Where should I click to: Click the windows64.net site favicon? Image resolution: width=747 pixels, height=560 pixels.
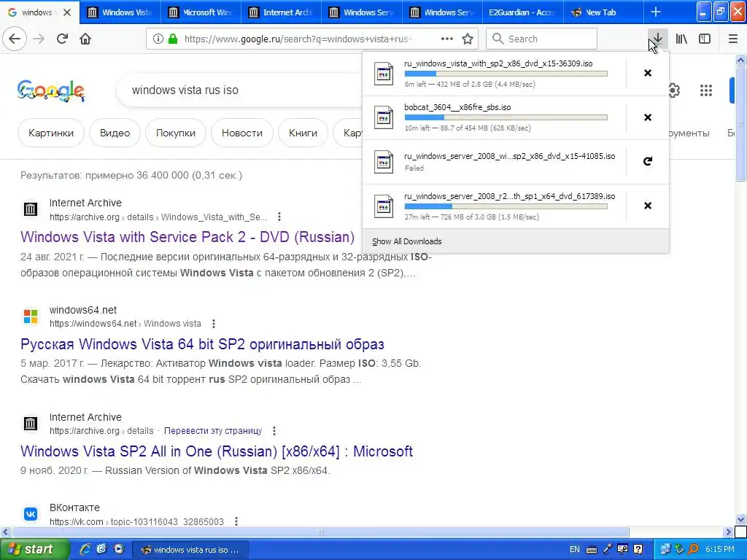pos(31,316)
